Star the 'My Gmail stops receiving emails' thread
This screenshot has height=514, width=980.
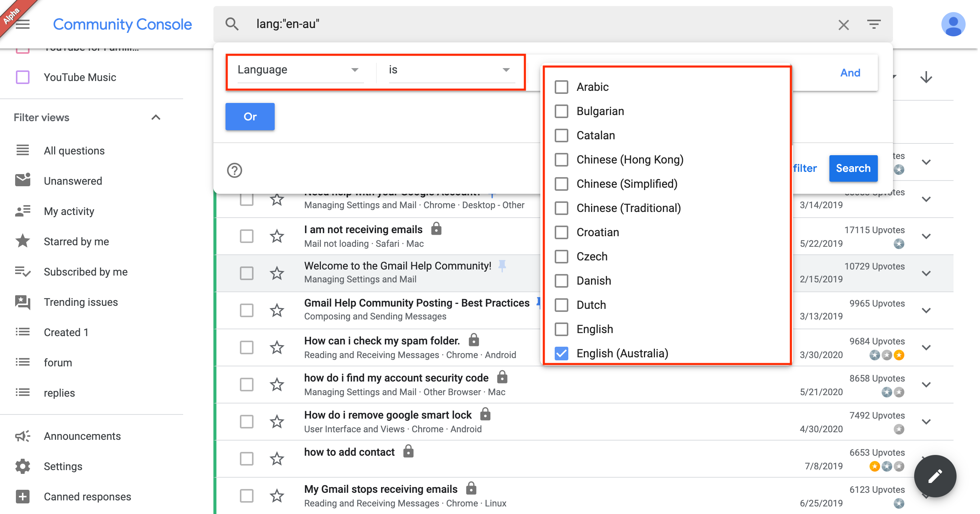[x=277, y=496]
